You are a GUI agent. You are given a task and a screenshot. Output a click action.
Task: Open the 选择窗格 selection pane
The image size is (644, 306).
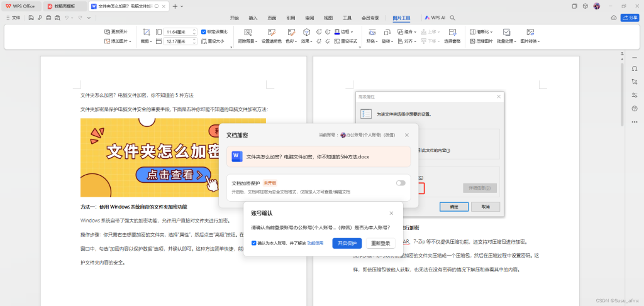tap(452, 32)
